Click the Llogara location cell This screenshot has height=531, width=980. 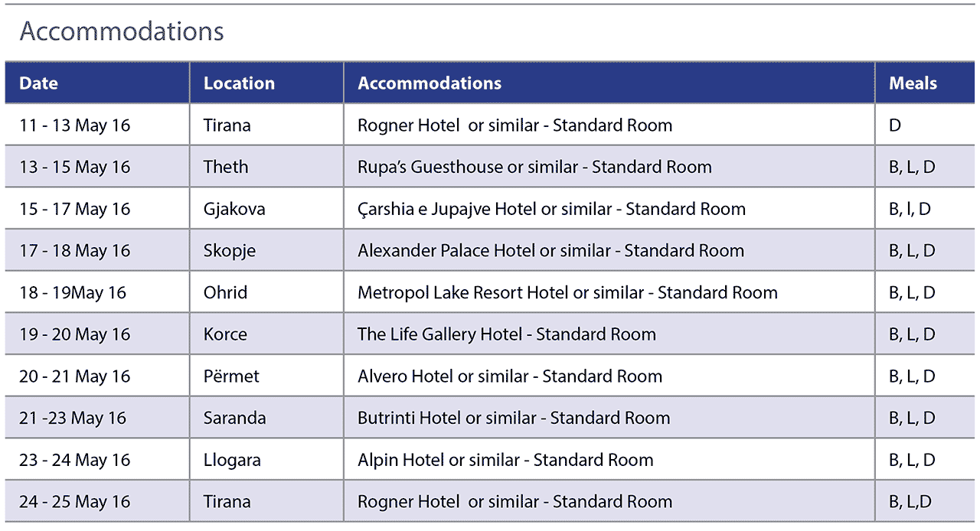click(x=232, y=461)
